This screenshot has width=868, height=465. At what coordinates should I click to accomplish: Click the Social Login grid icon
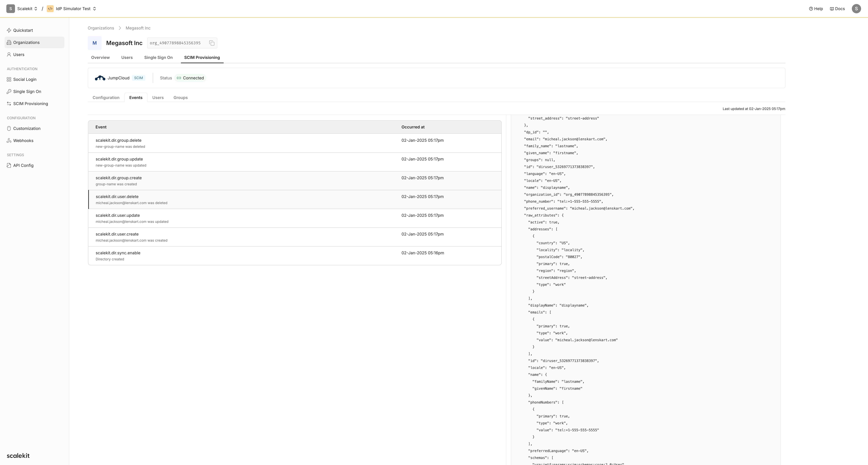pyautogui.click(x=9, y=80)
